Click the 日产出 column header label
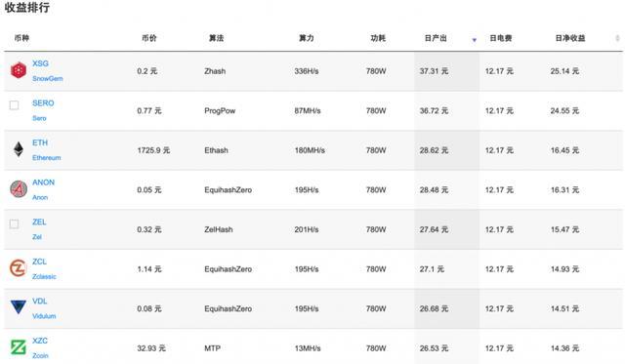Screen dimensions: 625x364 click(436, 38)
